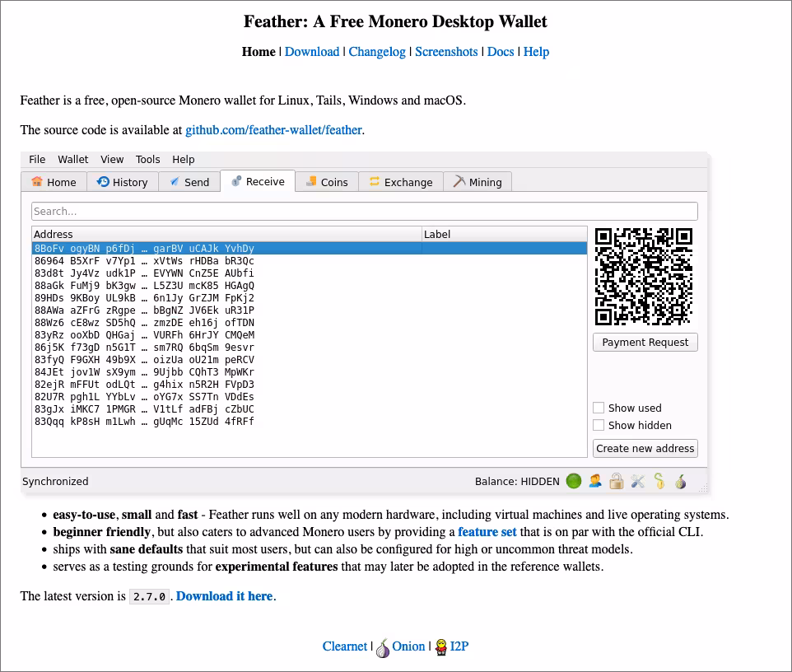The width and height of the screenshot is (792, 672).
Task: Click the onion logo in footer
Action: [383, 648]
